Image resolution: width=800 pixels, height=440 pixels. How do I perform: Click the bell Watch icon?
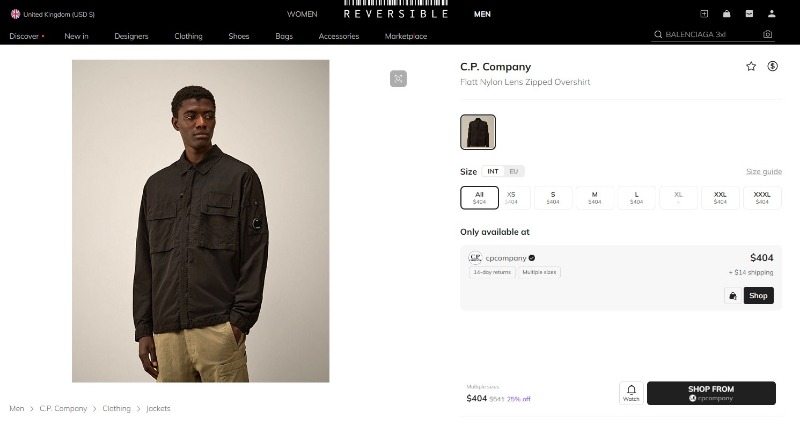pos(631,392)
